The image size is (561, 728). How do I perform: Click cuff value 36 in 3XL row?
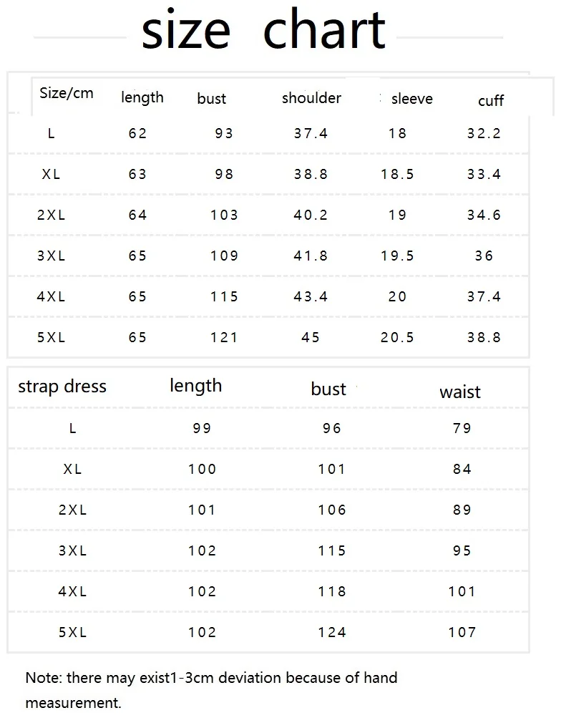pos(484,256)
